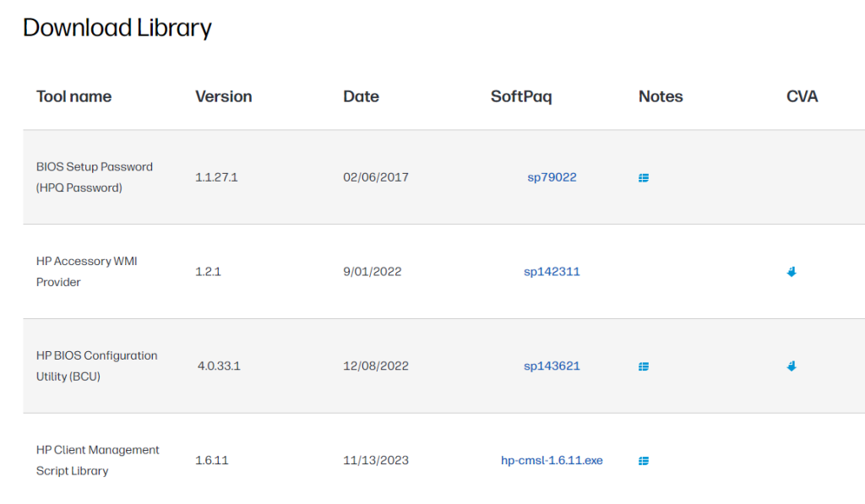Select the Download Library heading
The height and width of the screenshot is (504, 865).
(x=117, y=28)
